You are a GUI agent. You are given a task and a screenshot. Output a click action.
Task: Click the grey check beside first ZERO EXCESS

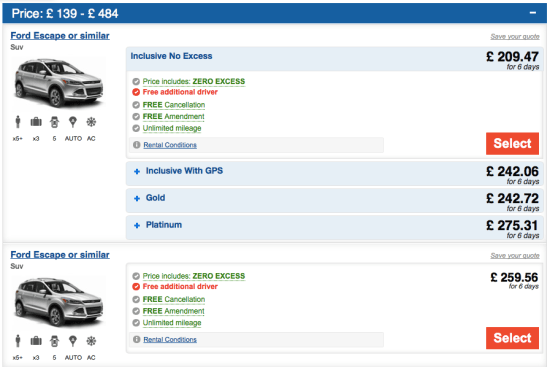[136, 82]
